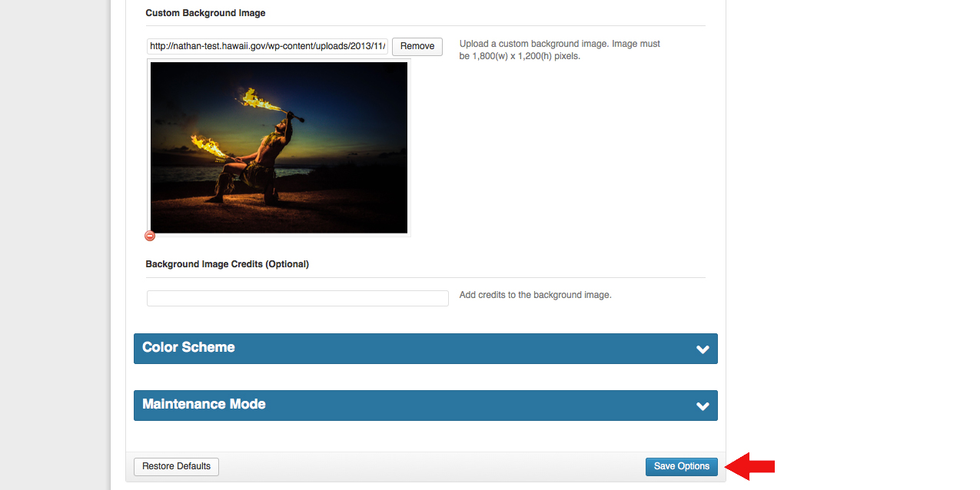The width and height of the screenshot is (980, 490).
Task: Click the Background Image Credits (Optional) label
Action: 227,263
